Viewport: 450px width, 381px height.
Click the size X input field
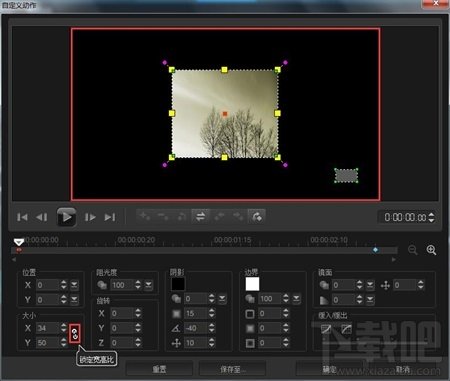coord(48,328)
